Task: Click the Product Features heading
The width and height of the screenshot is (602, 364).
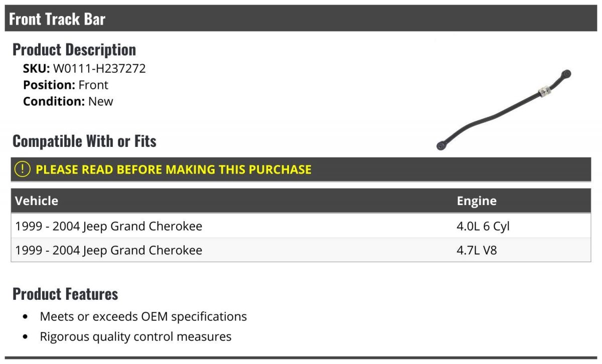Action: (65, 294)
